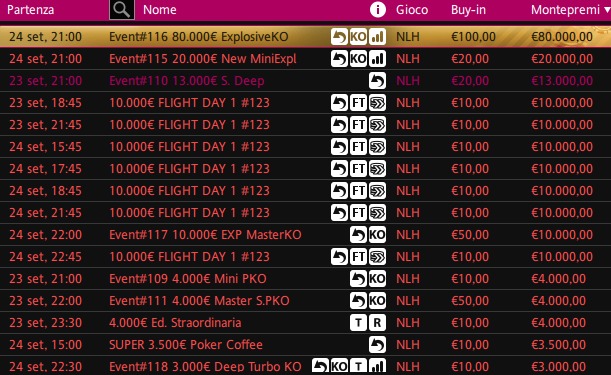Click FT icon on 23 set 18:45 flight
The width and height of the screenshot is (611, 375).
click(x=358, y=103)
